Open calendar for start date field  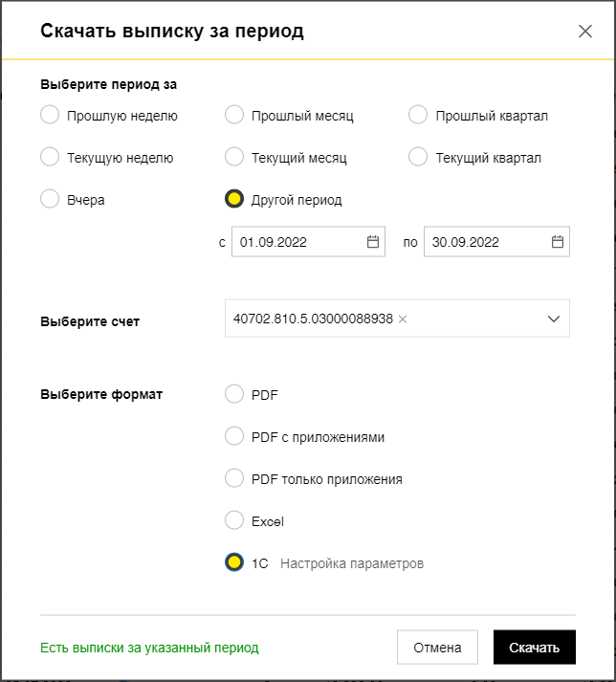pyautogui.click(x=373, y=241)
